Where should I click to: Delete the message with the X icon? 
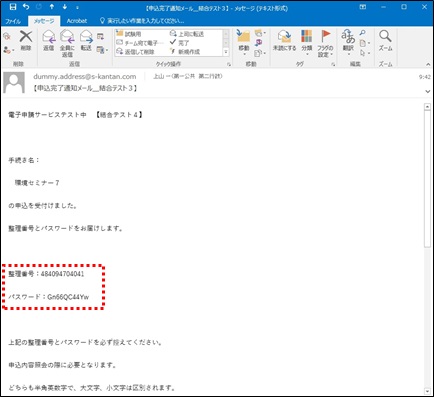pyautogui.click(x=26, y=41)
